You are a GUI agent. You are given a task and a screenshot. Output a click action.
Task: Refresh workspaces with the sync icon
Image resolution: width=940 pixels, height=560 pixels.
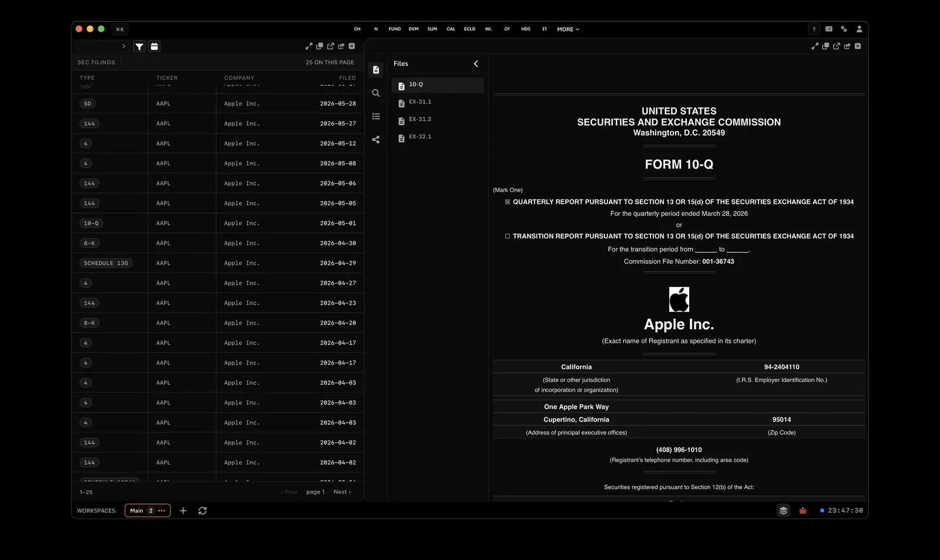[x=203, y=511]
